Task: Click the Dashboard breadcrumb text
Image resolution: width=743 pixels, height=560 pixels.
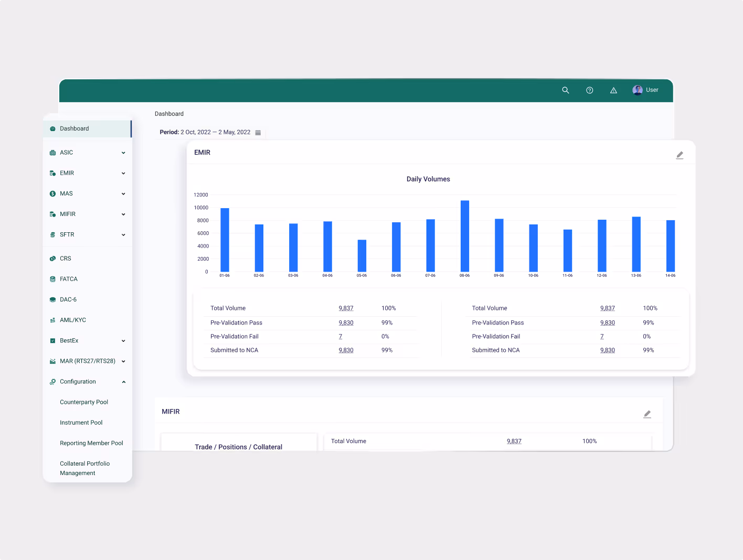Action: 169,114
